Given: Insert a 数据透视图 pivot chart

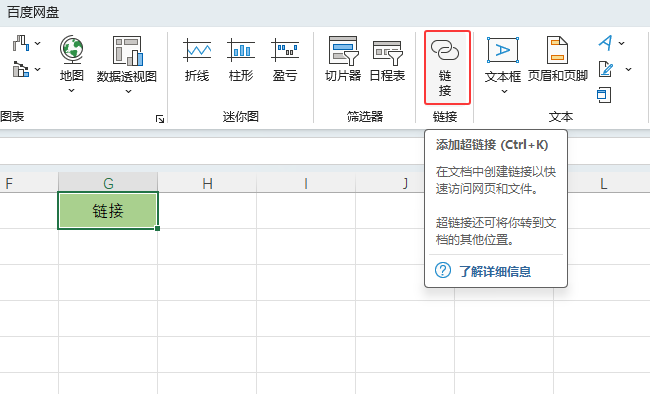Looking at the screenshot, I should [127, 59].
